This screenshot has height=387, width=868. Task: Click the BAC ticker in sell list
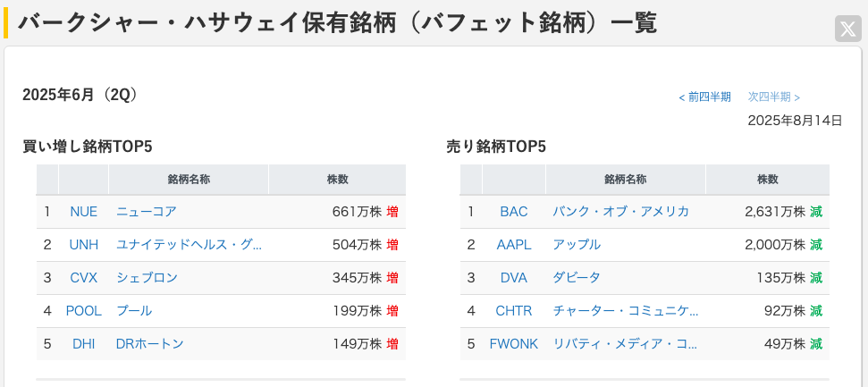pos(514,212)
